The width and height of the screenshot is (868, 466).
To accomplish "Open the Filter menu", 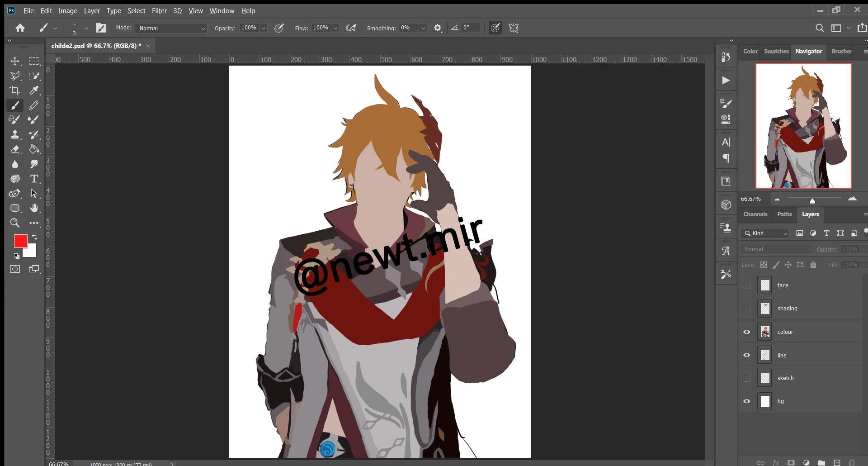I will click(159, 10).
